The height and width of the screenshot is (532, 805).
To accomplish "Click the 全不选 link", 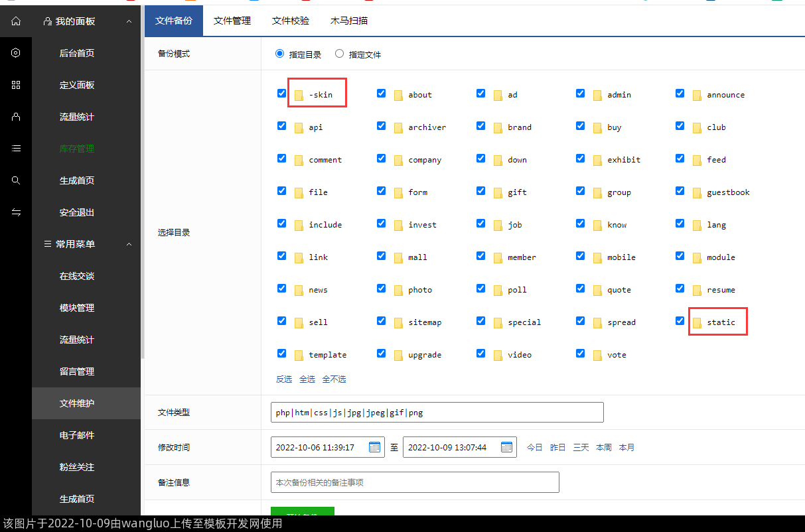I will click(x=334, y=379).
